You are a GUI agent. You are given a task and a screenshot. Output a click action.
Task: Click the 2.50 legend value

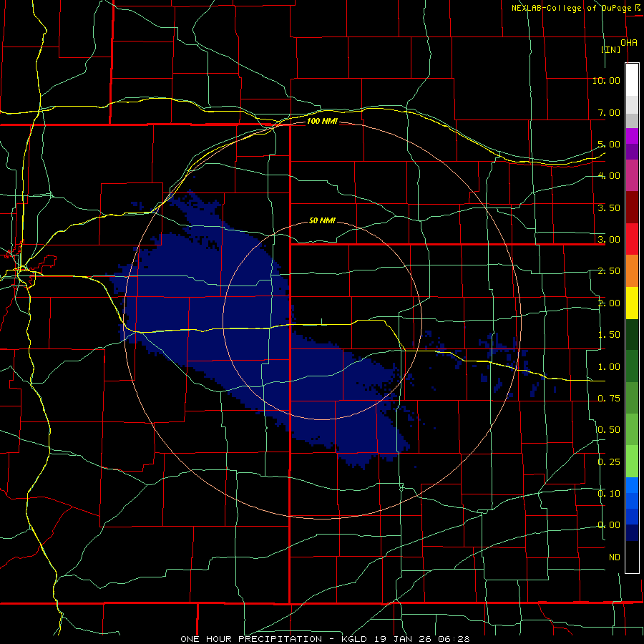(609, 271)
